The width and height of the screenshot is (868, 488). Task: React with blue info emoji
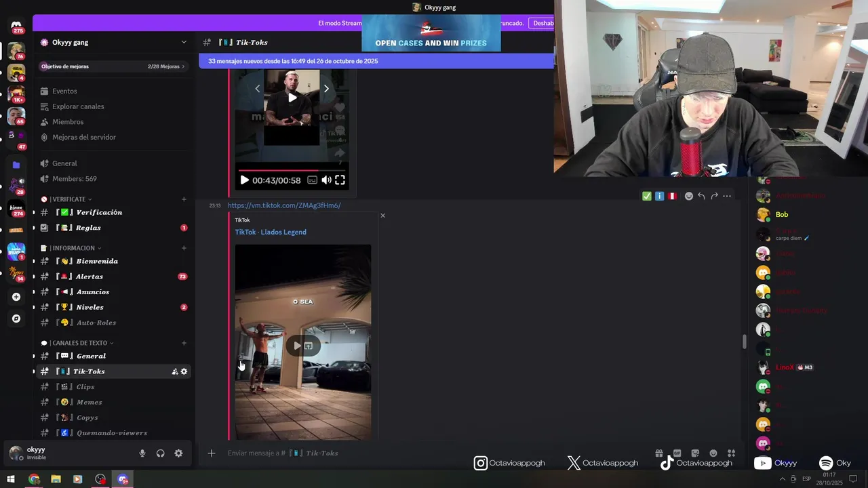coord(659,196)
